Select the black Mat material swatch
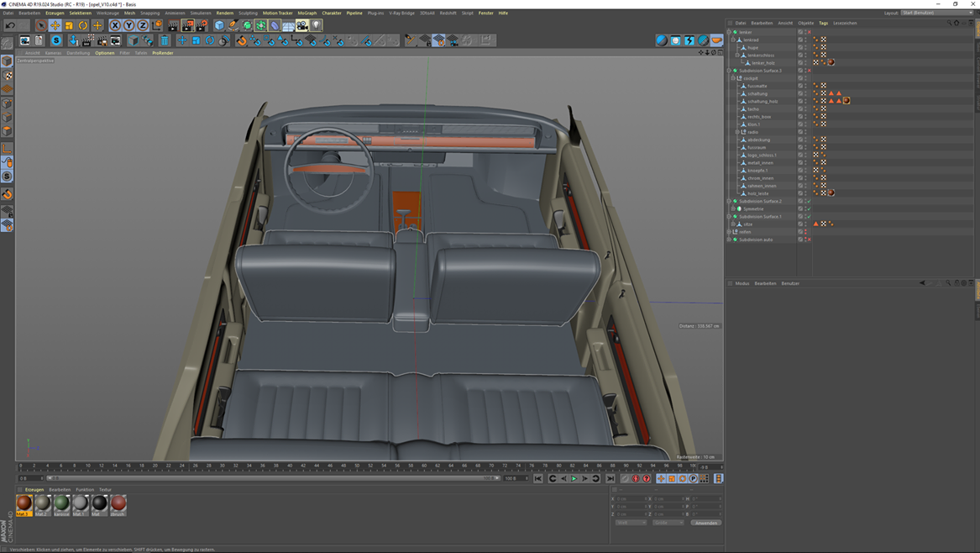Image resolution: width=980 pixels, height=553 pixels. click(99, 503)
